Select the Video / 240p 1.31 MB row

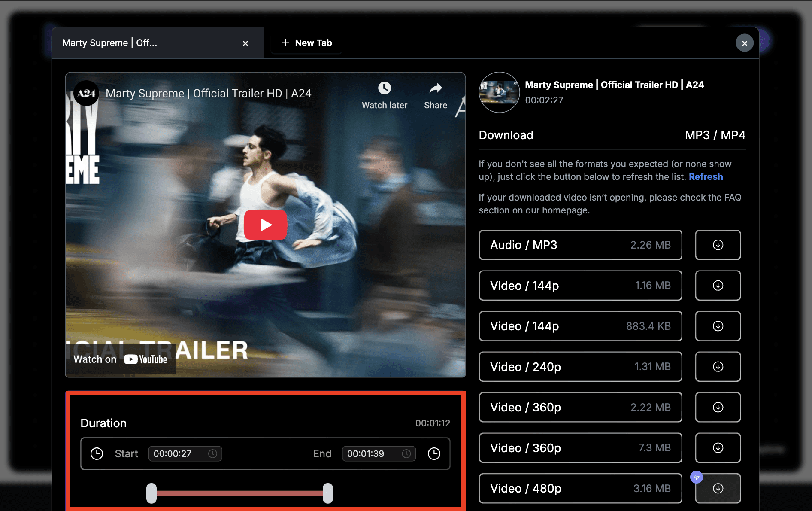580,367
